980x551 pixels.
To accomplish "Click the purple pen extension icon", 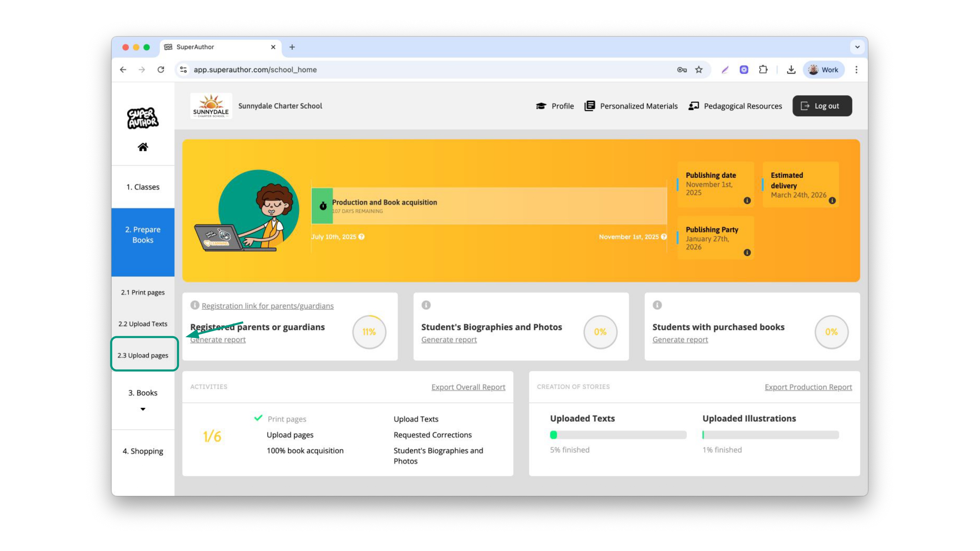I will [x=725, y=70].
